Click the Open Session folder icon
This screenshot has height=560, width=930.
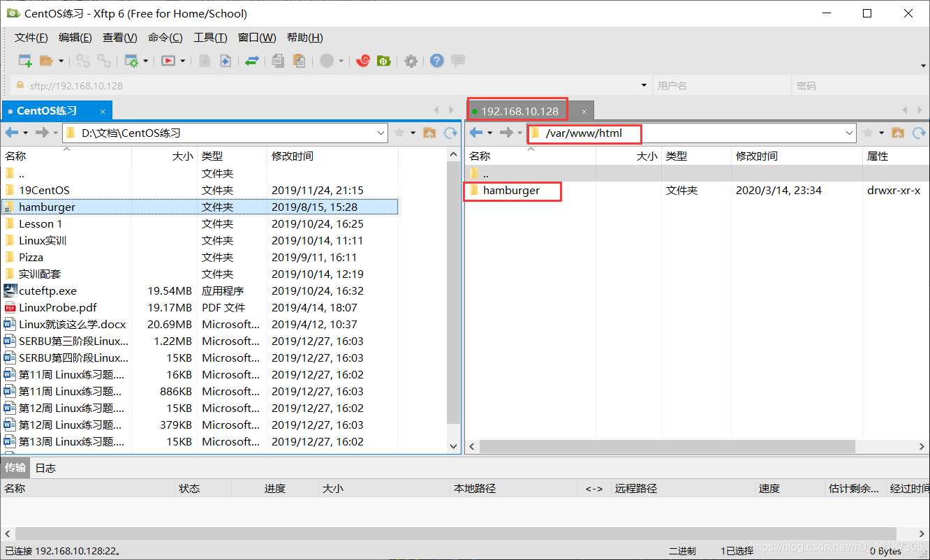tap(46, 61)
